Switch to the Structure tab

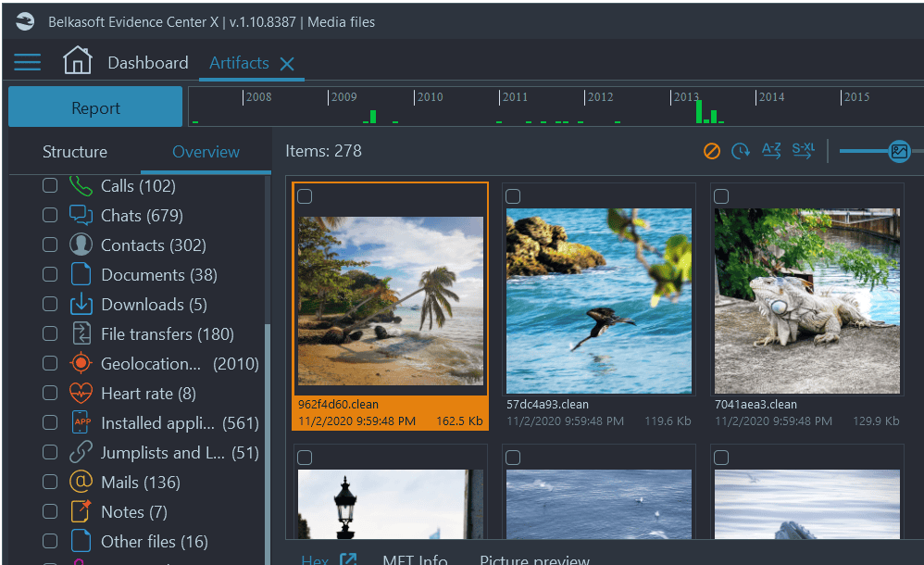75,152
